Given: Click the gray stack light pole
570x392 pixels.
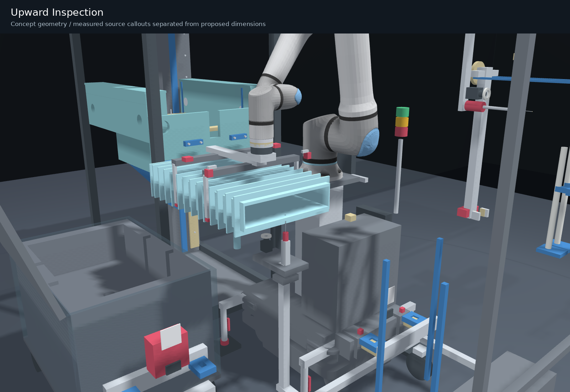Looking at the screenshot, I should click(398, 176).
